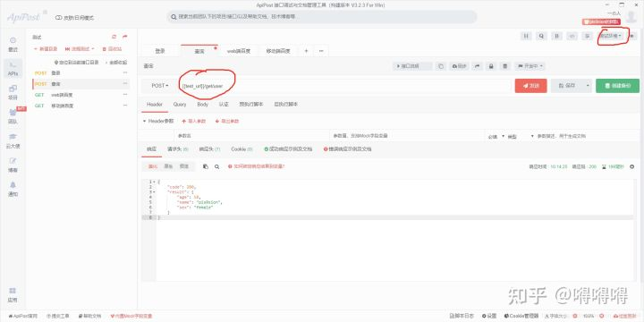The image size is (644, 322).
Task: Switch to the 登录 request tab
Action: coord(160,51)
